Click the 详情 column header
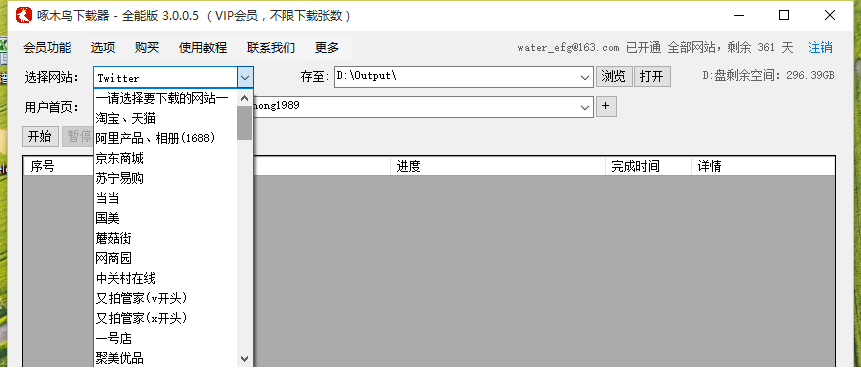 763,166
